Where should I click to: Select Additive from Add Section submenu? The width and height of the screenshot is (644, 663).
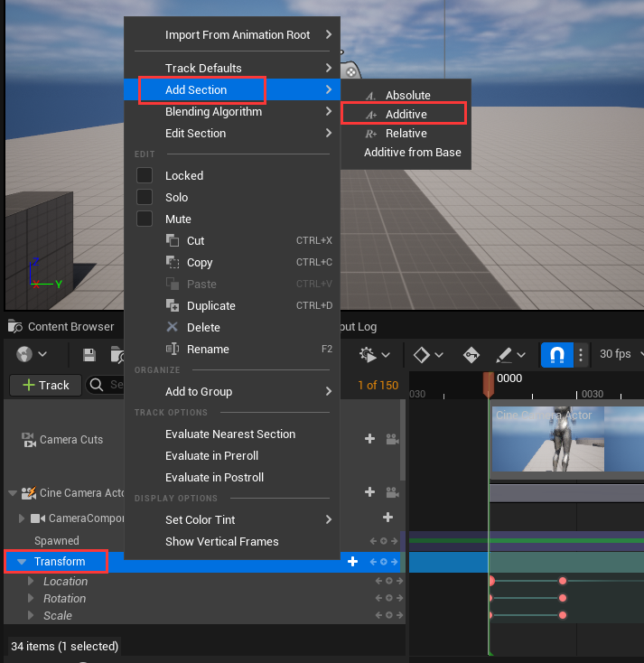406,115
